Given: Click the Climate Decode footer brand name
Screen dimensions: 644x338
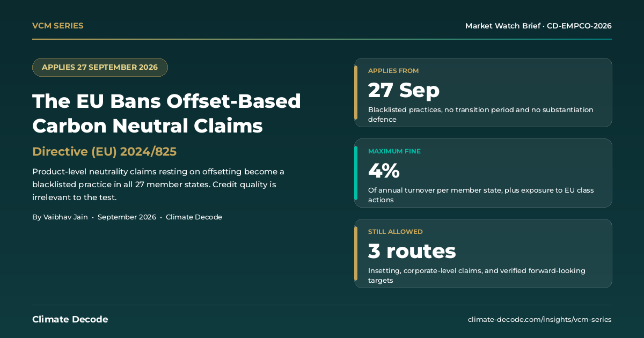Looking at the screenshot, I should pos(70,319).
